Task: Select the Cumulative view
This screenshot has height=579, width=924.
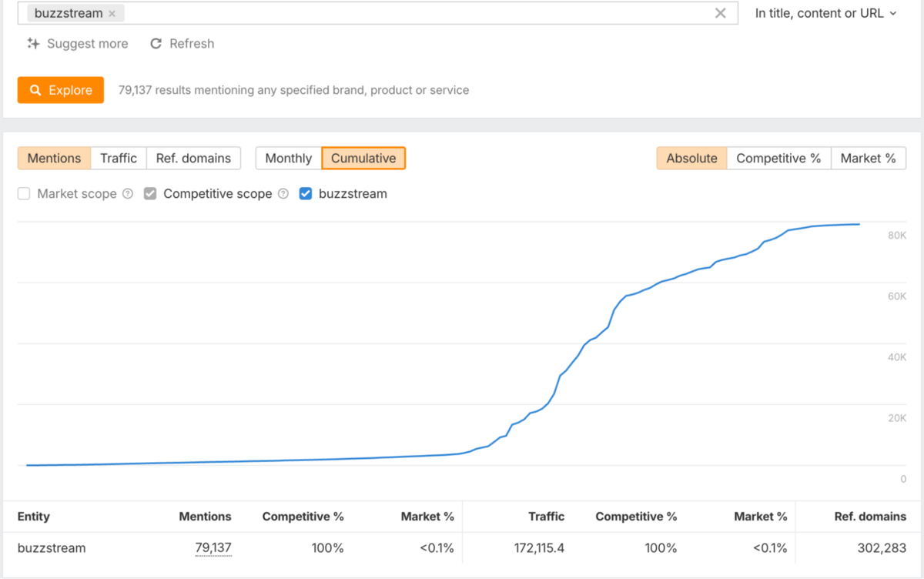Action: point(363,159)
